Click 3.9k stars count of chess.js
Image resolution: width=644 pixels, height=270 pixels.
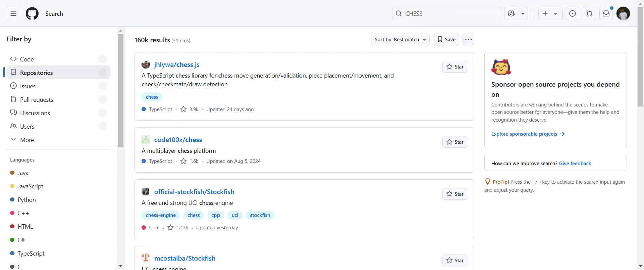pyautogui.click(x=190, y=109)
